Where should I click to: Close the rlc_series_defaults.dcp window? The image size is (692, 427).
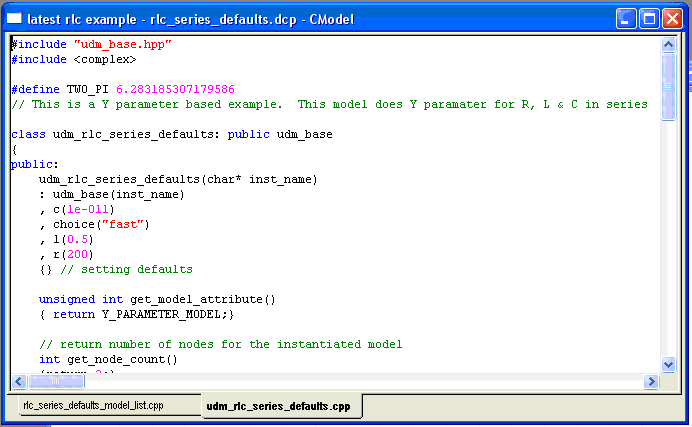click(x=671, y=18)
